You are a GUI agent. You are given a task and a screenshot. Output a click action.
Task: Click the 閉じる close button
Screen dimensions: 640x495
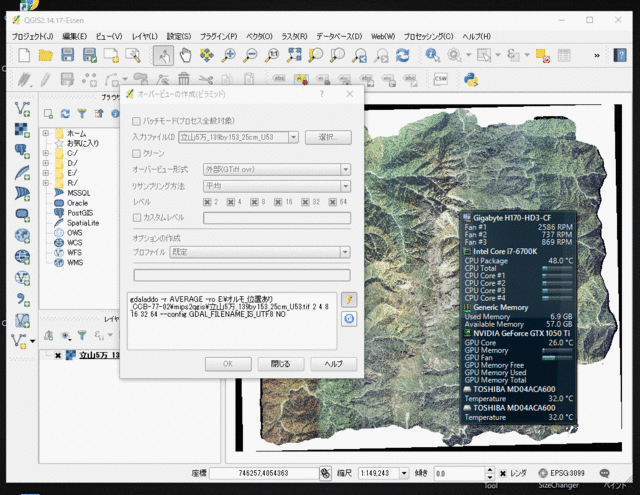pyautogui.click(x=281, y=364)
